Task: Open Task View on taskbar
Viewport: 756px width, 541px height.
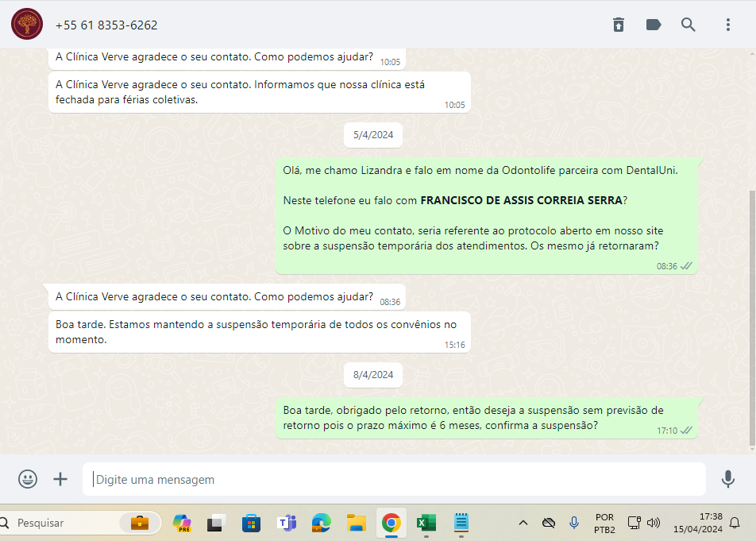Action: pos(216,523)
